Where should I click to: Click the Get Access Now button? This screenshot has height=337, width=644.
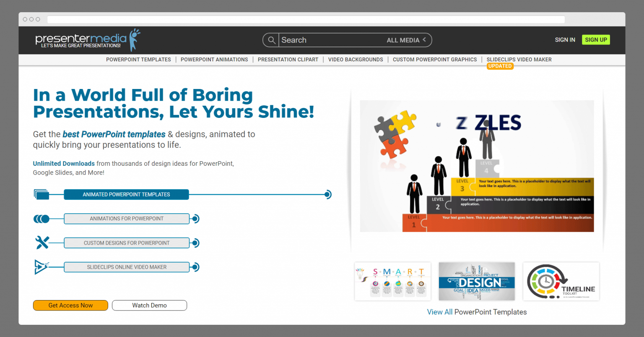70,305
